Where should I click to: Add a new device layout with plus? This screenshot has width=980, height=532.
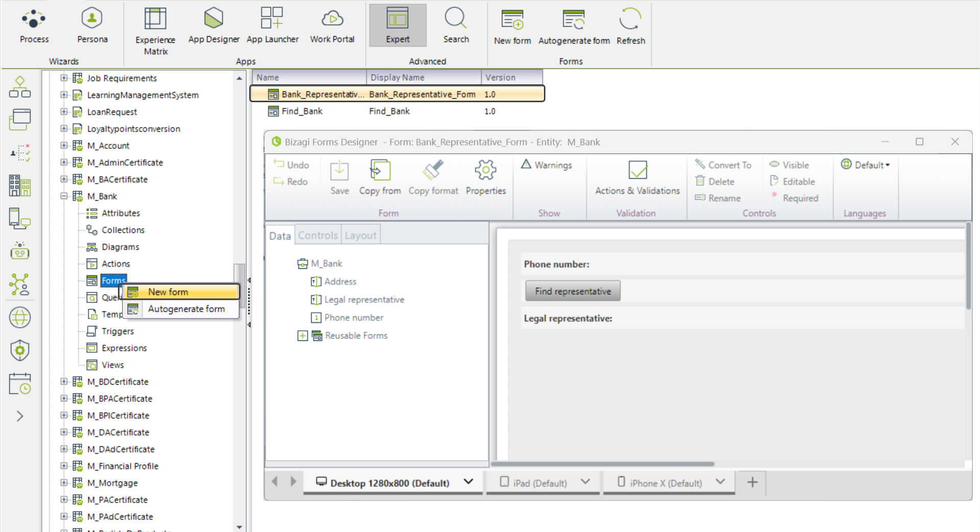tap(752, 482)
